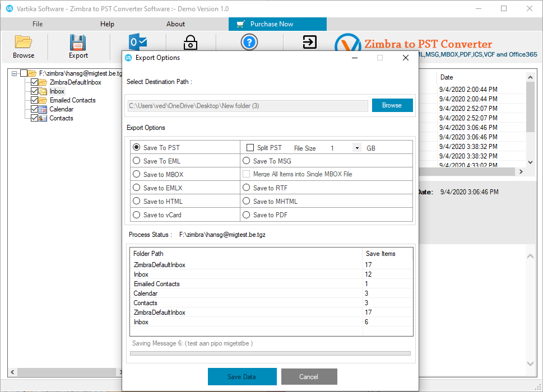Select the Save to MBOX radio button
Viewport: 543px width, 392px height.
tap(136, 174)
